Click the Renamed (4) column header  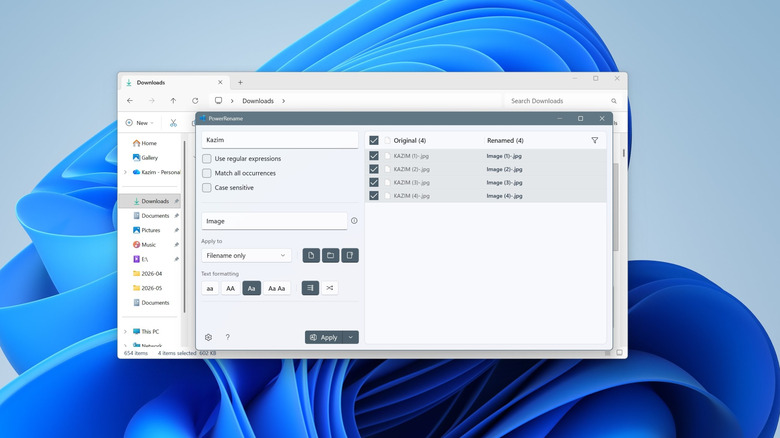(505, 140)
